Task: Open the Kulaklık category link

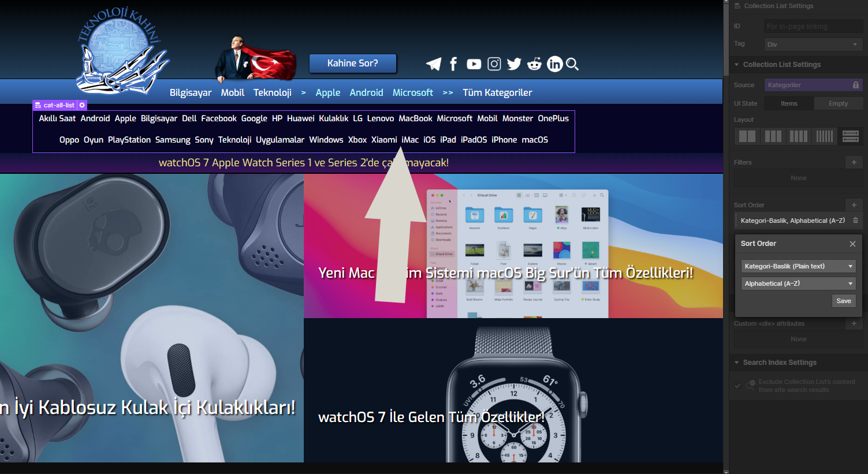Action: coord(334,118)
